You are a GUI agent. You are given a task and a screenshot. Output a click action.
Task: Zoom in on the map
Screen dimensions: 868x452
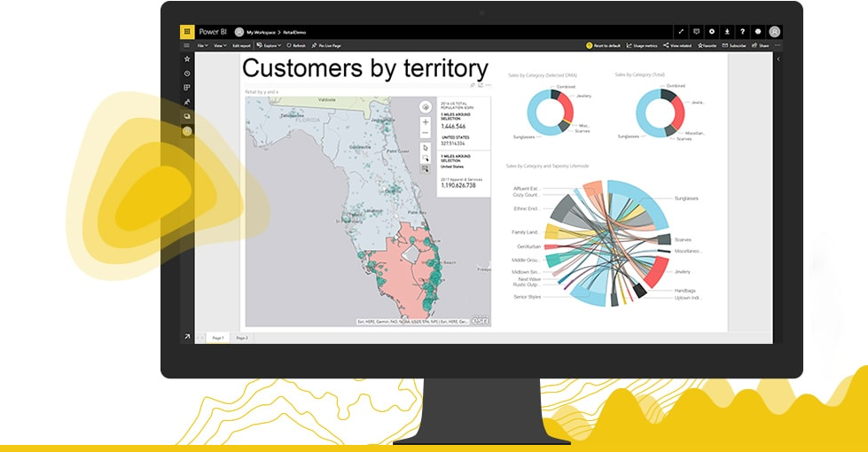click(426, 122)
